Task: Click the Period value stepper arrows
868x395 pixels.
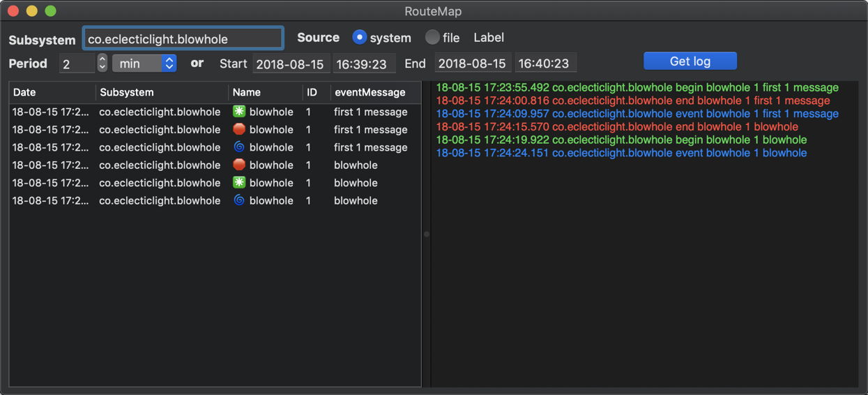Action: point(102,64)
